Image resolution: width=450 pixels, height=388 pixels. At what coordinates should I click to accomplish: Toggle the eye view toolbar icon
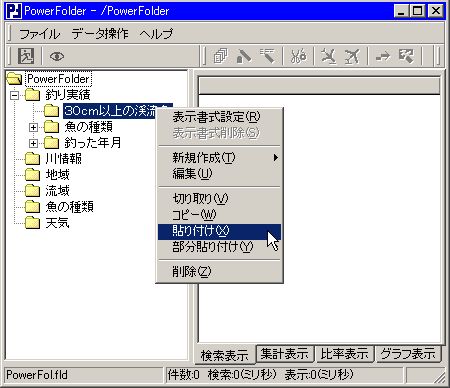click(57, 56)
